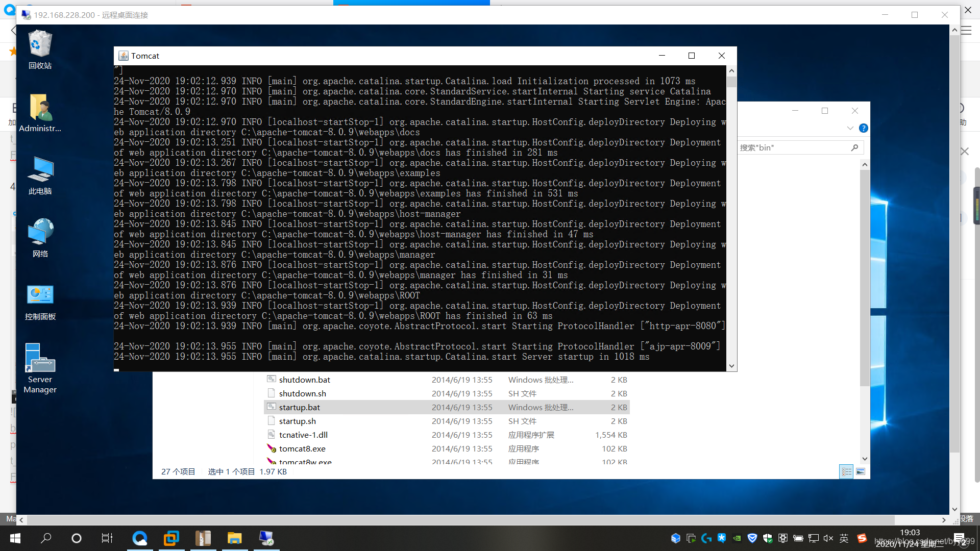Minimize the remote desktop connection window
The width and height of the screenshot is (980, 551).
tap(885, 15)
